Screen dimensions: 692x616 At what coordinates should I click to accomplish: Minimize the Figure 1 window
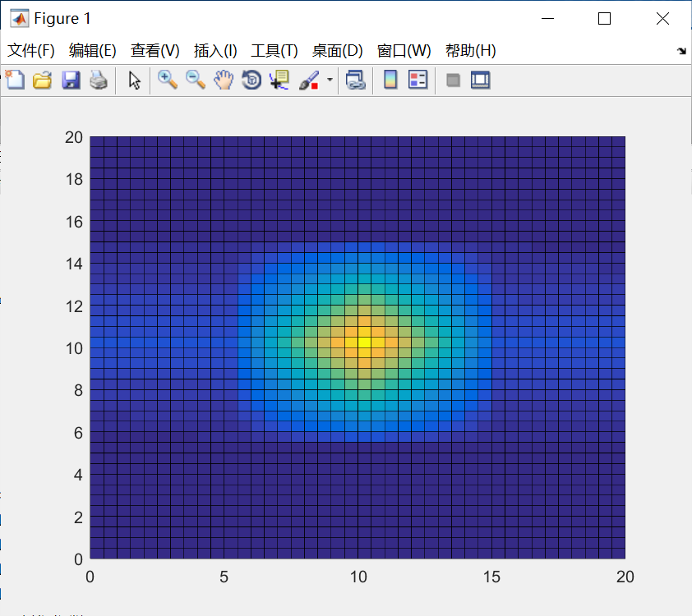(x=547, y=19)
